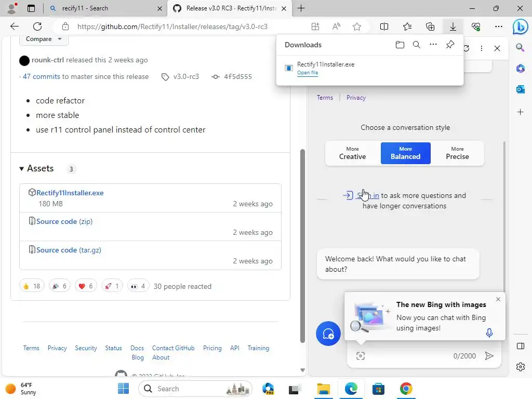Viewport: 532px width, 399px height.
Task: Open split screen view
Action: tap(384, 26)
